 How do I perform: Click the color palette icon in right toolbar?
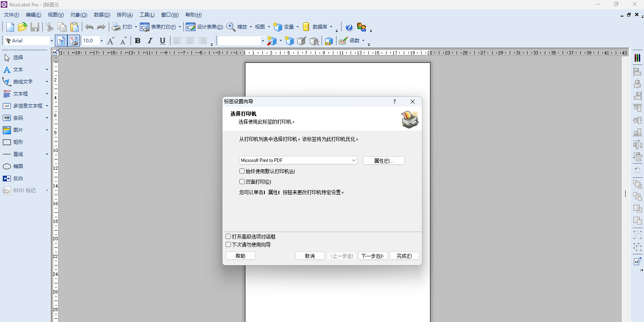[x=637, y=58]
